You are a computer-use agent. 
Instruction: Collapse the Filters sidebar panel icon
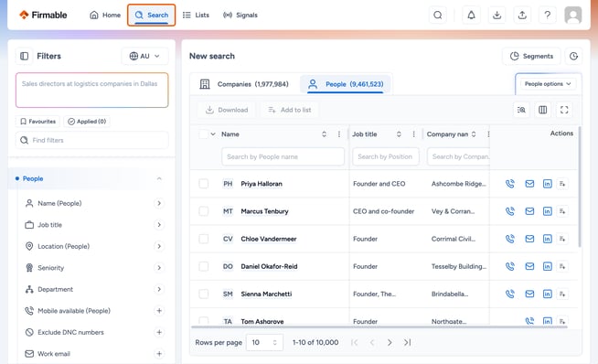[x=25, y=56]
